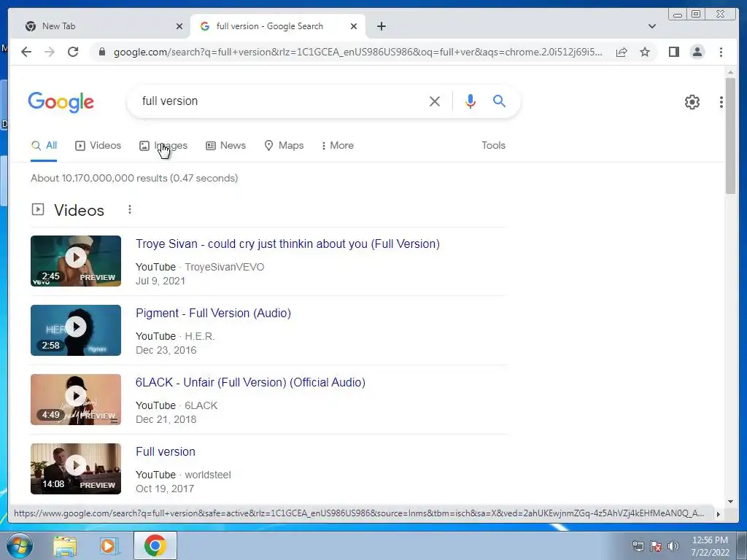The height and width of the screenshot is (560, 747).
Task: Open Google quick settings gear
Action: (692, 102)
